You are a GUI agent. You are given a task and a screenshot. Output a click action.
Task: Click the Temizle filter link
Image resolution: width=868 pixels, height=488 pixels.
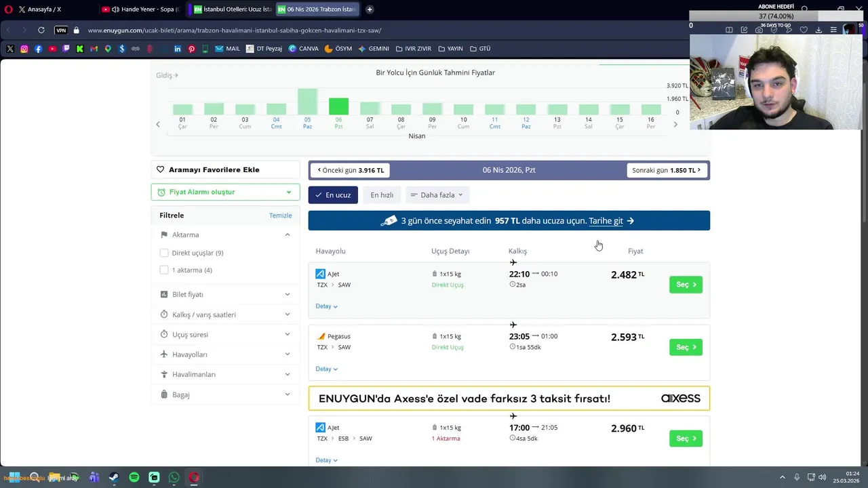pyautogui.click(x=280, y=216)
